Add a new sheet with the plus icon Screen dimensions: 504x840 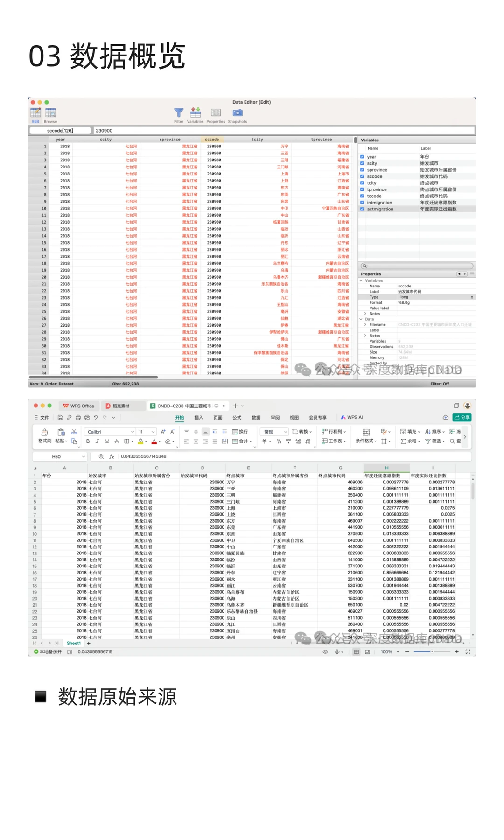tap(89, 643)
